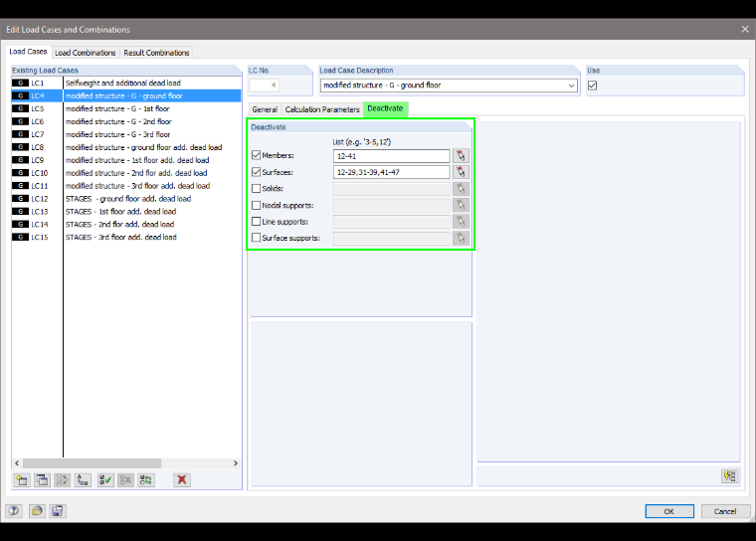Click the LC No. field
Viewport: 756px width, 541px height.
point(264,86)
